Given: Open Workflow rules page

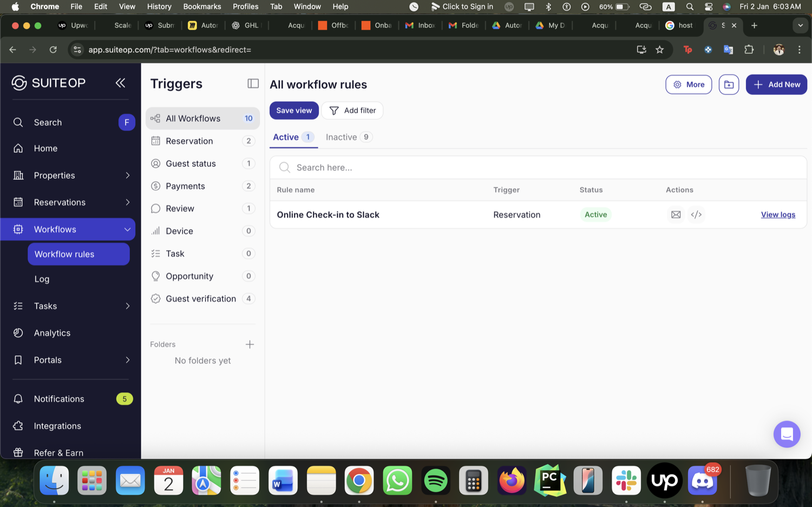Looking at the screenshot, I should coord(78,254).
